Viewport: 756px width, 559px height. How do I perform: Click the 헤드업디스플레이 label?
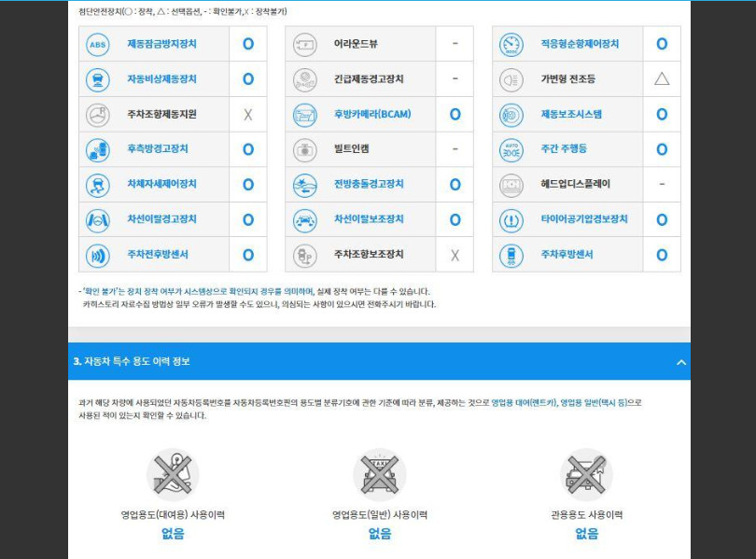click(x=575, y=184)
